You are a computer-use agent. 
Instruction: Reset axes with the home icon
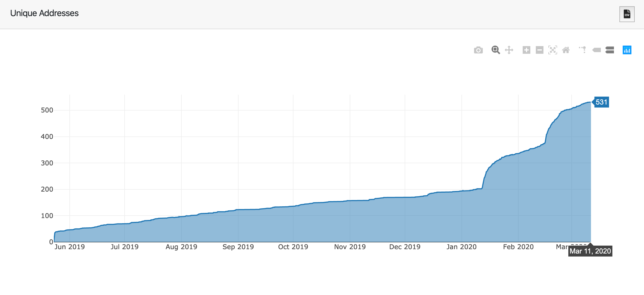pyautogui.click(x=566, y=50)
